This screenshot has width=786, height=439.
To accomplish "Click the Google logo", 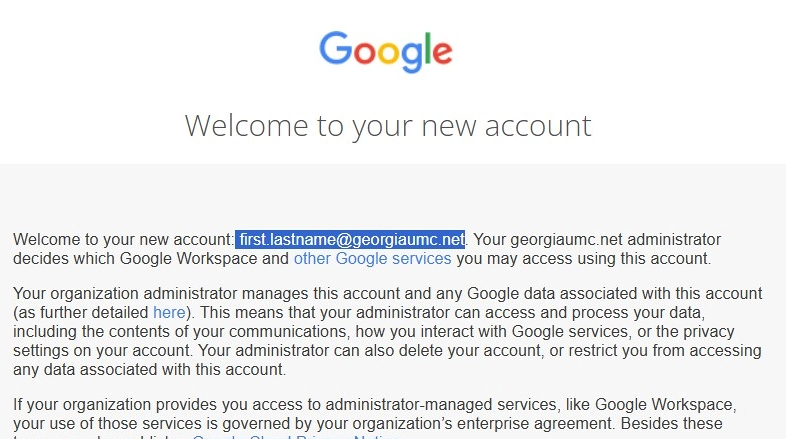I will (x=386, y=50).
